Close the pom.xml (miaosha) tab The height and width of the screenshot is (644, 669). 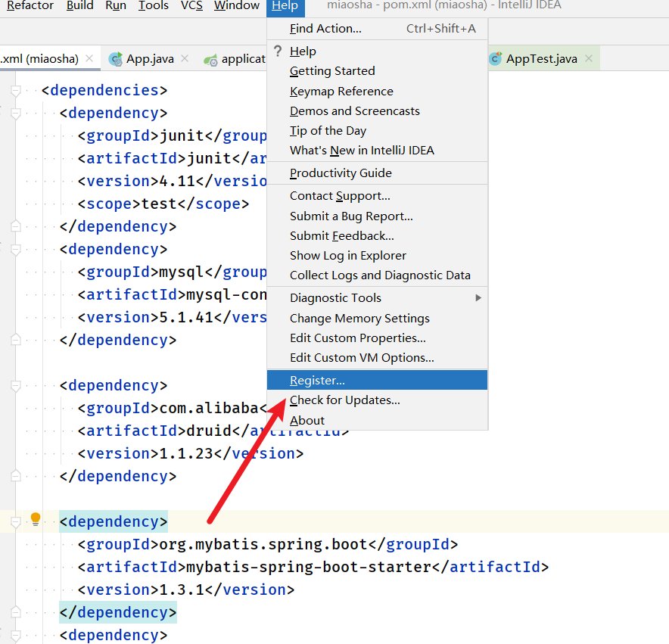coord(90,58)
